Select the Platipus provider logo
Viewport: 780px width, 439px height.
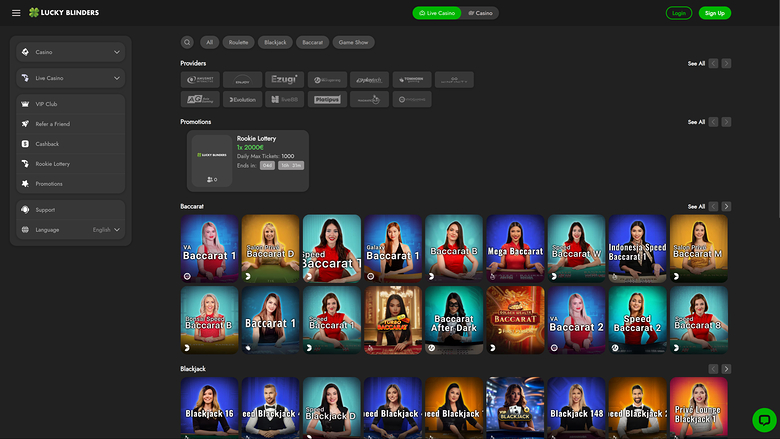pos(326,100)
